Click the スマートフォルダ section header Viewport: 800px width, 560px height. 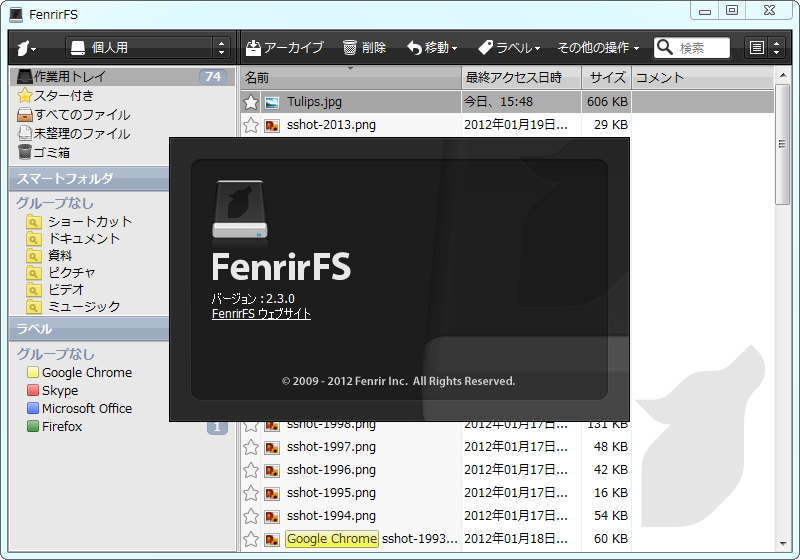(x=89, y=179)
